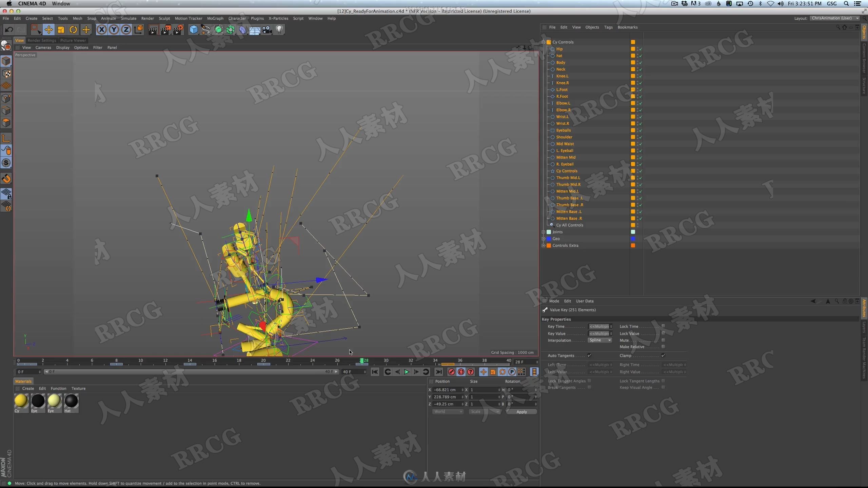Play the animation forwards
The width and height of the screenshot is (868, 488).
point(407,372)
